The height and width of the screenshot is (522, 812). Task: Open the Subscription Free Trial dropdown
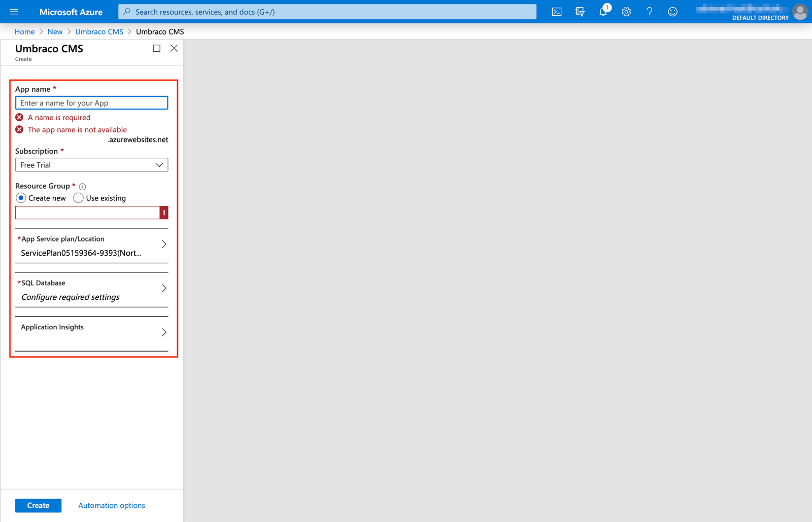[x=92, y=165]
